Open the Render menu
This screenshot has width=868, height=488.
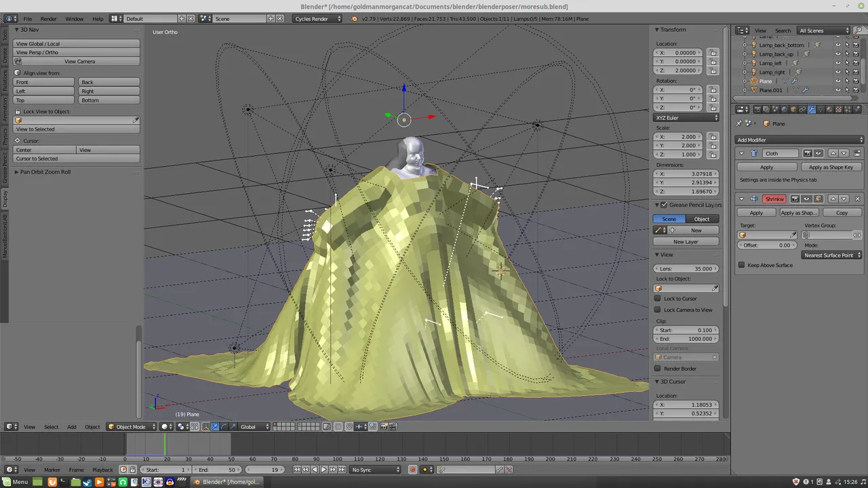pos(48,19)
